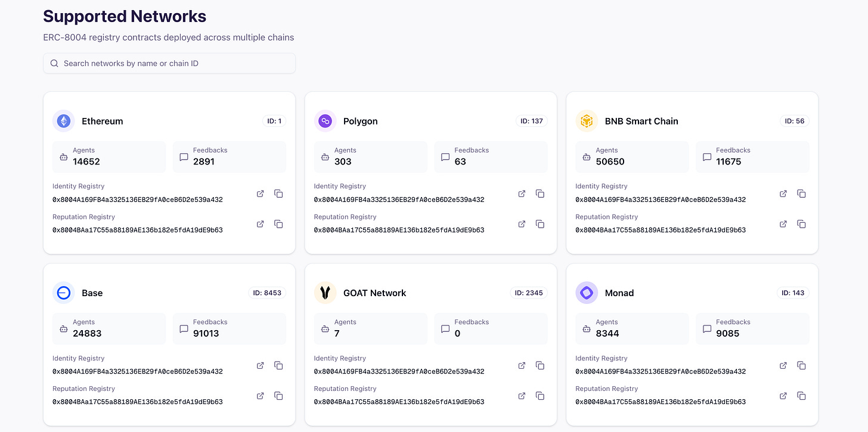Select the Polygon network name
The height and width of the screenshot is (432, 868).
pos(361,121)
